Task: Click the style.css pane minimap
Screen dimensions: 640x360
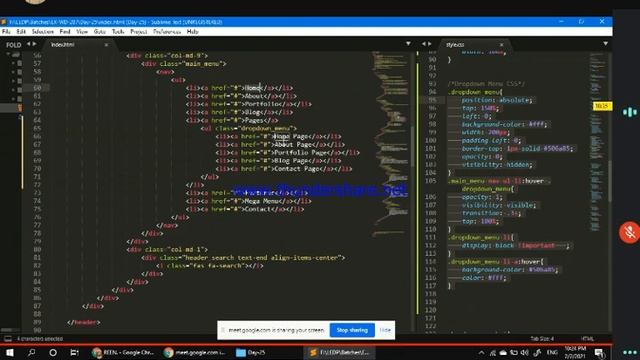Action: coord(598,141)
